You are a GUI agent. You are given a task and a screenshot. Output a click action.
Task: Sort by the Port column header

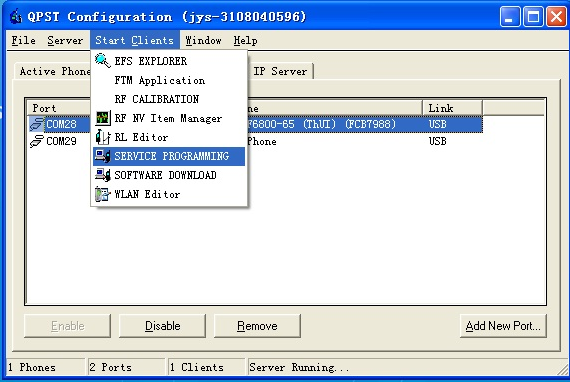click(x=59, y=108)
